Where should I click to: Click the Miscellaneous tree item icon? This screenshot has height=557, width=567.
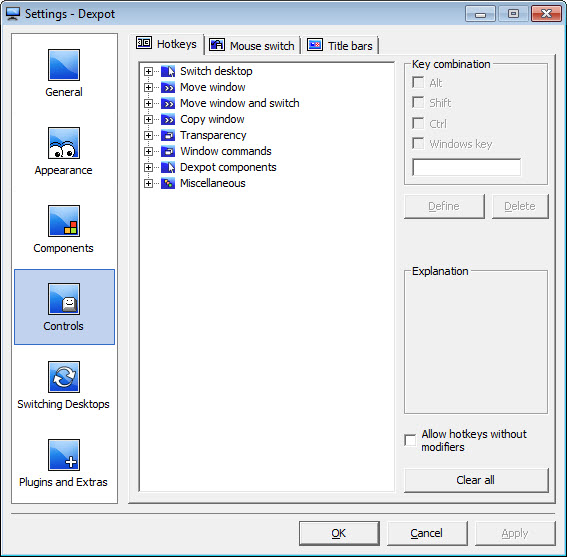pyautogui.click(x=168, y=183)
